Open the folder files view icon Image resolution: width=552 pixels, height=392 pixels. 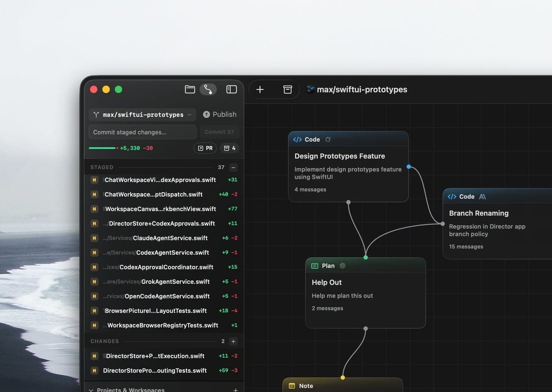[190, 89]
